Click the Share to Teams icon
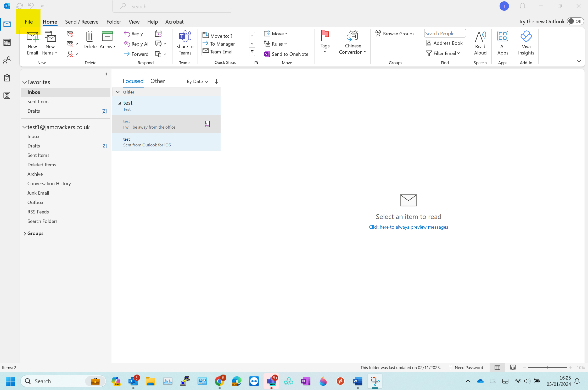The image size is (588, 390). pyautogui.click(x=184, y=42)
